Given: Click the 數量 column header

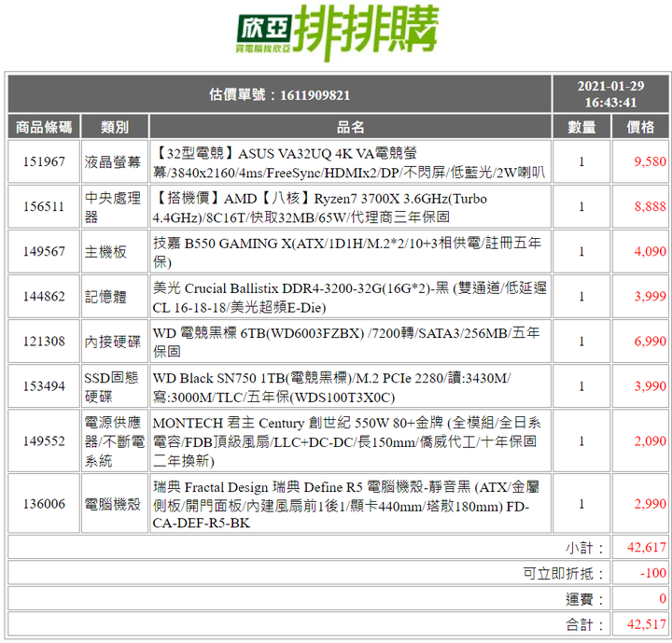Looking at the screenshot, I should click(x=581, y=127).
